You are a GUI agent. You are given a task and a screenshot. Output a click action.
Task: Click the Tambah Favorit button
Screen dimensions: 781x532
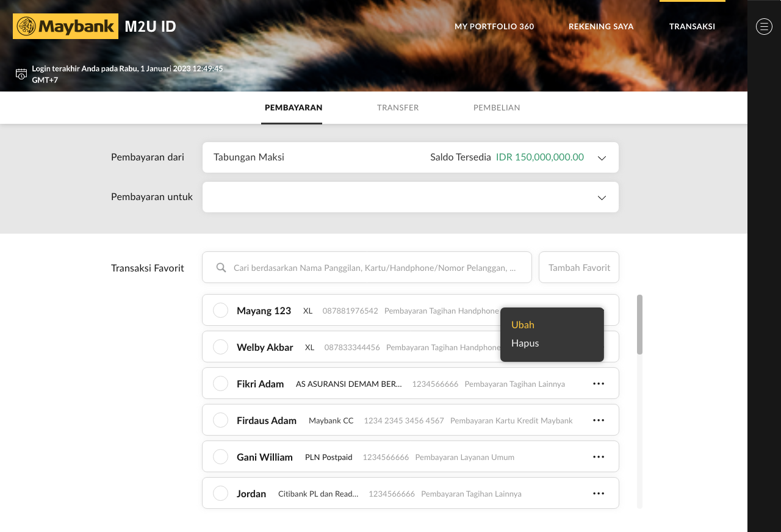point(578,267)
